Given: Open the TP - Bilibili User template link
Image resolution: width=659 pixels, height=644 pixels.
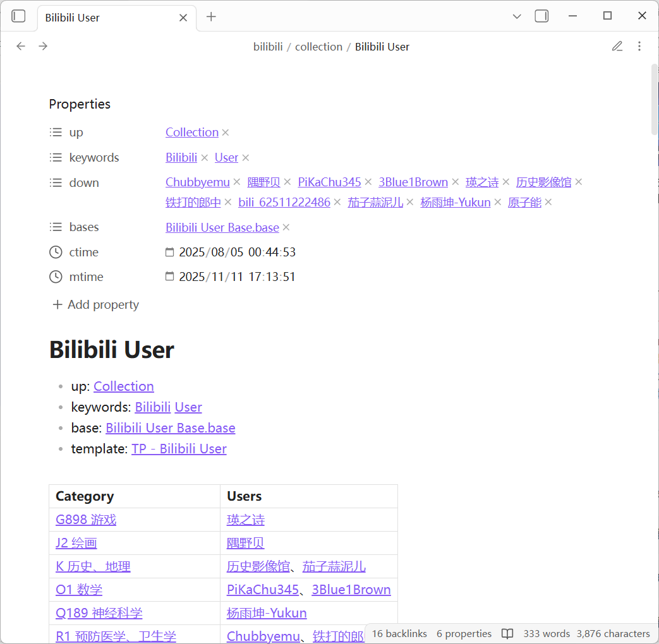Looking at the screenshot, I should (x=179, y=449).
